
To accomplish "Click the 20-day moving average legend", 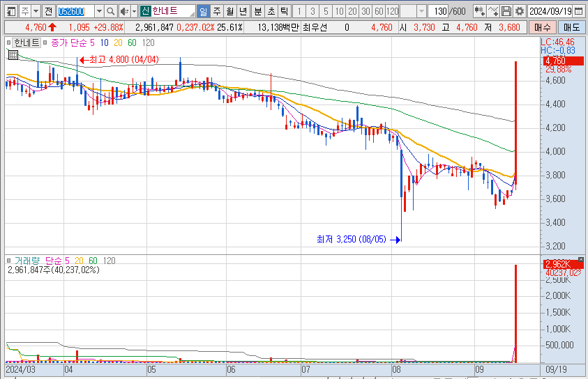I will (x=118, y=42).
